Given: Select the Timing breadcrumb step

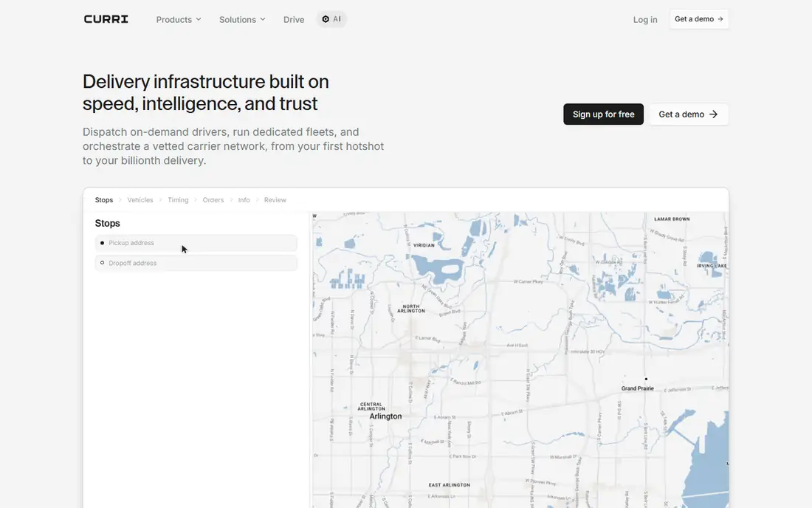Looking at the screenshot, I should (178, 200).
